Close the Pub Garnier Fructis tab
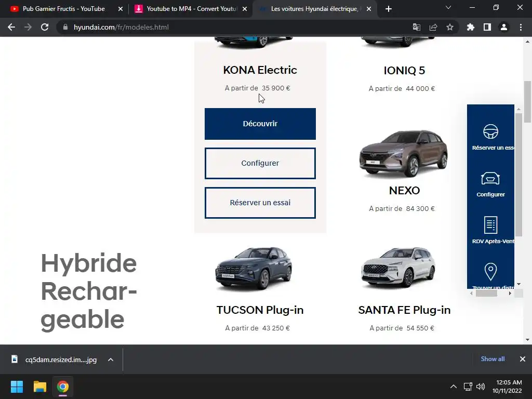 point(121,9)
